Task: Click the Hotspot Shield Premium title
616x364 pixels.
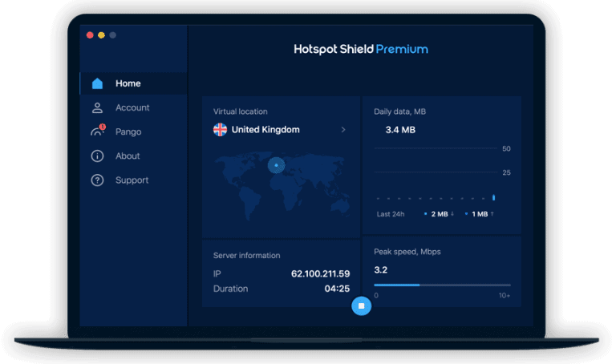Action: pyautogui.click(x=361, y=49)
